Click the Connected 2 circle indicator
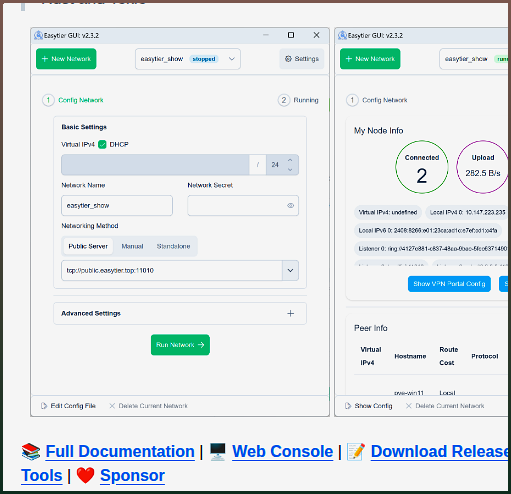 pyautogui.click(x=422, y=167)
